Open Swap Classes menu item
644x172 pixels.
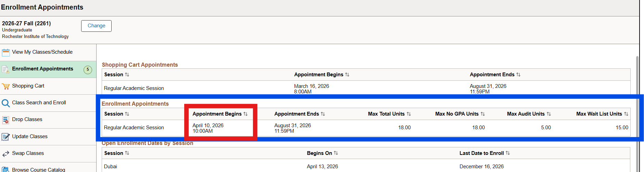coord(28,153)
